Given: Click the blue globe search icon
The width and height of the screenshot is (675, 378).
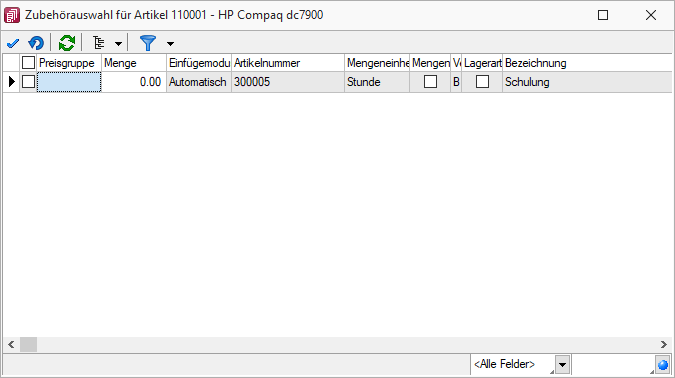Looking at the screenshot, I should 663,365.
